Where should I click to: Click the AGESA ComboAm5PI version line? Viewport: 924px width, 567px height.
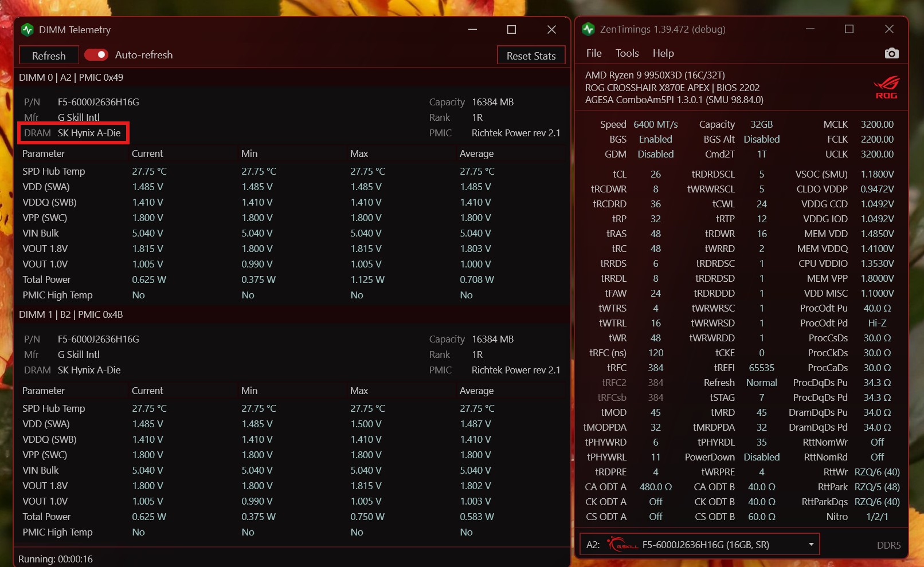click(x=674, y=100)
